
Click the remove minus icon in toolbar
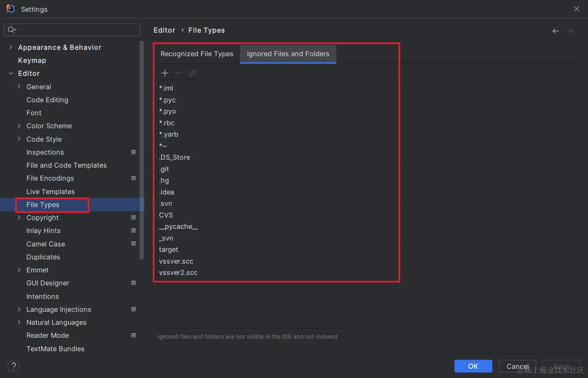pyautogui.click(x=178, y=73)
